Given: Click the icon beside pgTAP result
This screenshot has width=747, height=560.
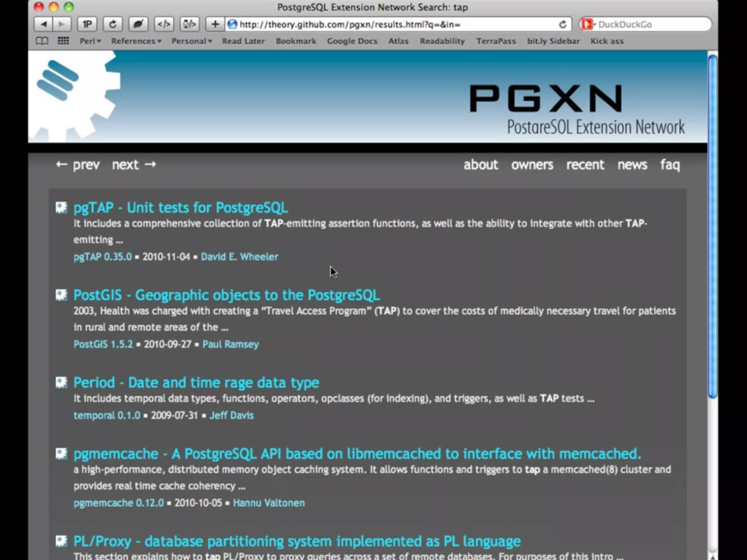Looking at the screenshot, I should click(61, 207).
